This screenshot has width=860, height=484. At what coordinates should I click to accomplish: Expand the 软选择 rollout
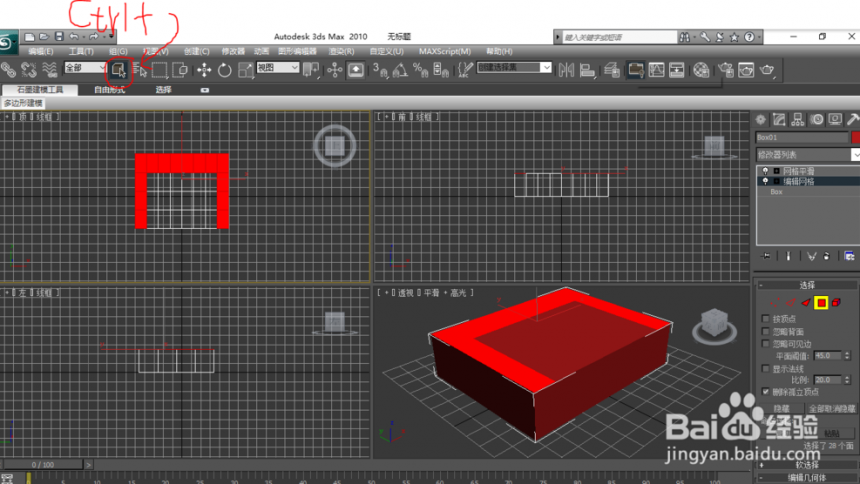click(806, 465)
